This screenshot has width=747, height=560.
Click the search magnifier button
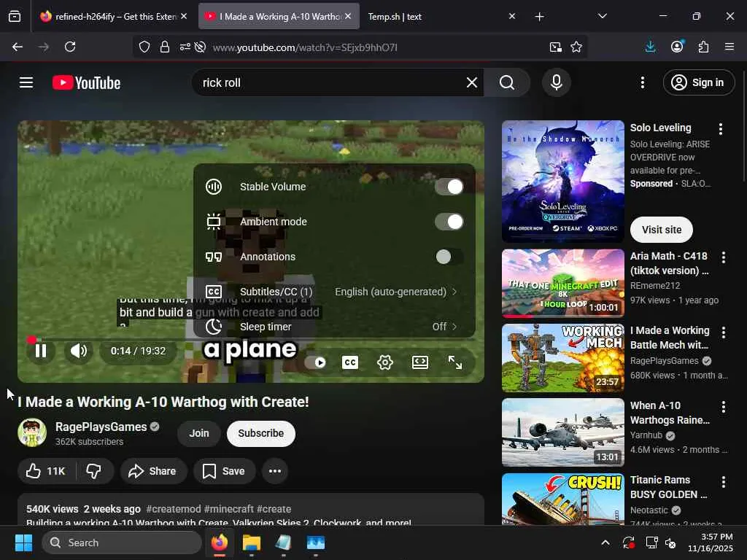[x=507, y=83]
